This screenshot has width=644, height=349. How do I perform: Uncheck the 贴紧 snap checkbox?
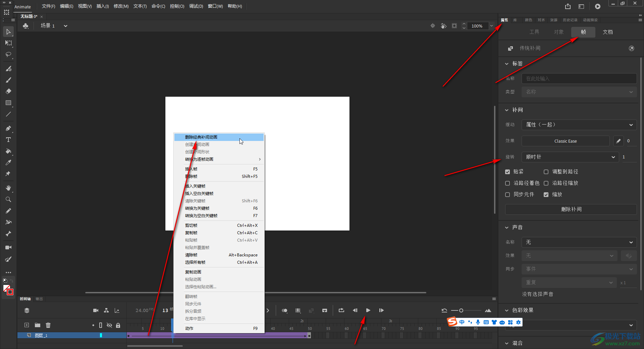coord(507,172)
